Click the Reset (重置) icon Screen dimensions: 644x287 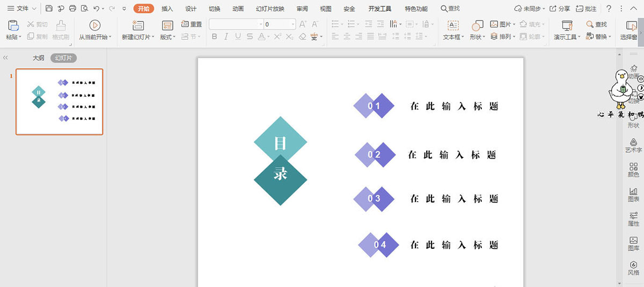(185, 24)
